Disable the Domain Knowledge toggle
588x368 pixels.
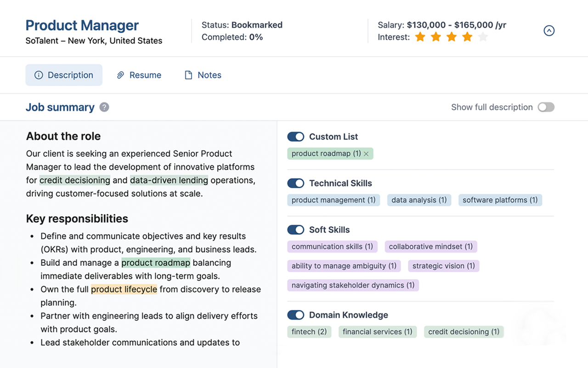296,315
